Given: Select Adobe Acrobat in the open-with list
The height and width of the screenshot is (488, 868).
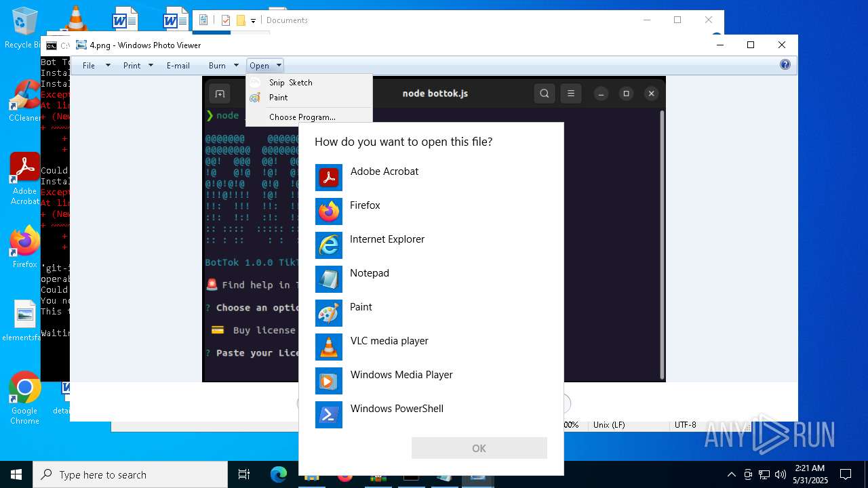Looking at the screenshot, I should [431, 178].
